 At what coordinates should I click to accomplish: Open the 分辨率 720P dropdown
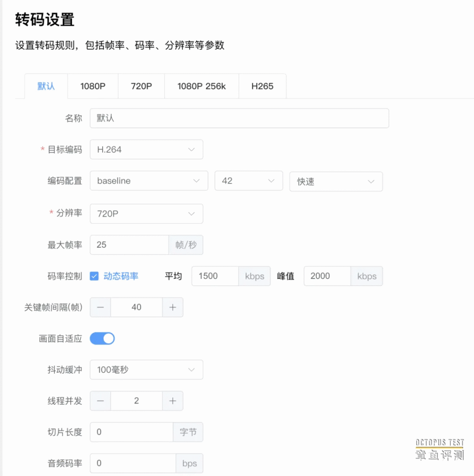tap(146, 214)
